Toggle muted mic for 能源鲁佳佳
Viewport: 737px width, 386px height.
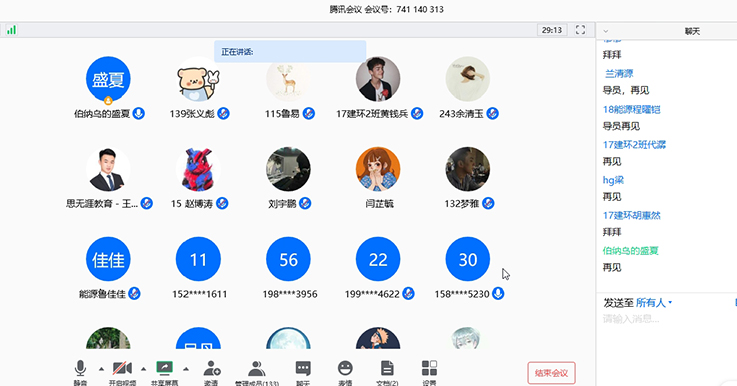coord(134,294)
